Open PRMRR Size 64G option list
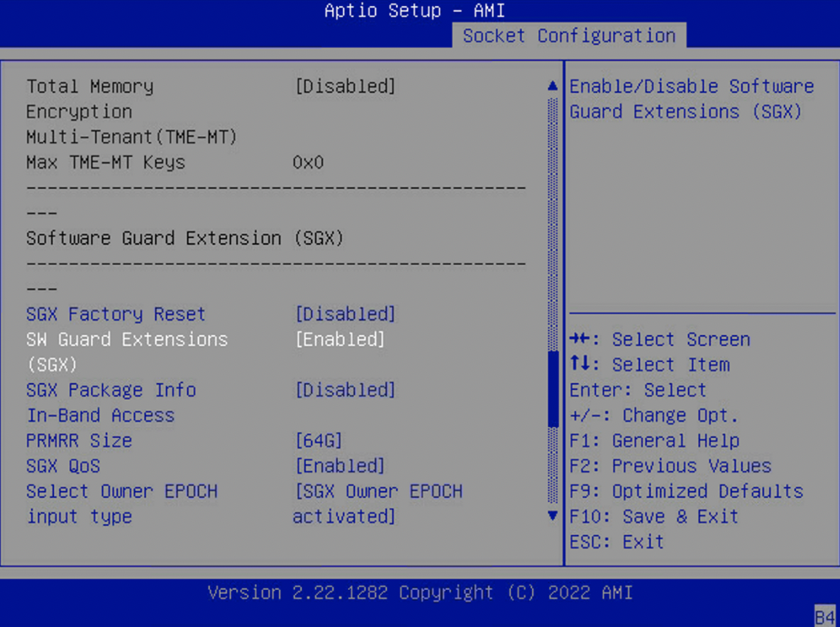 point(319,441)
